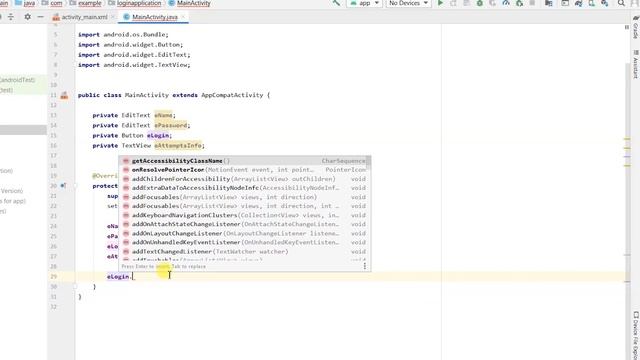The image size is (640, 360).
Task: Select addChildrenForAccessibility completion suggestion
Action: (244, 179)
